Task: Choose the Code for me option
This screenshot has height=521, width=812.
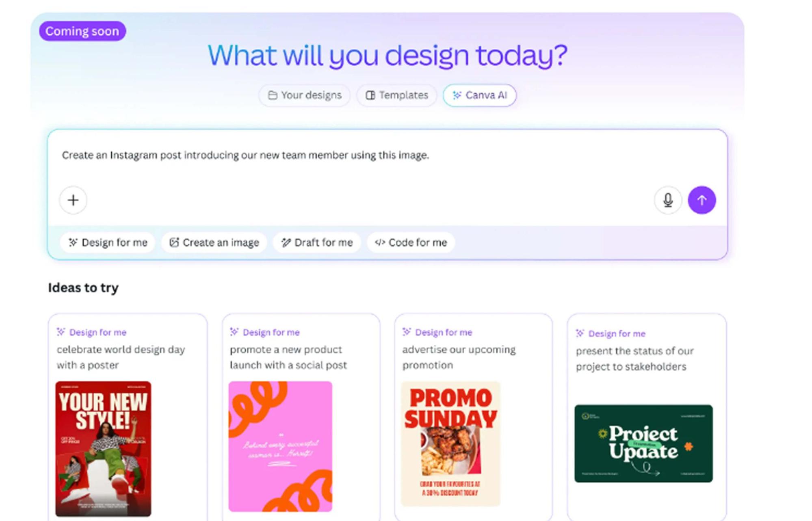Action: (411, 242)
